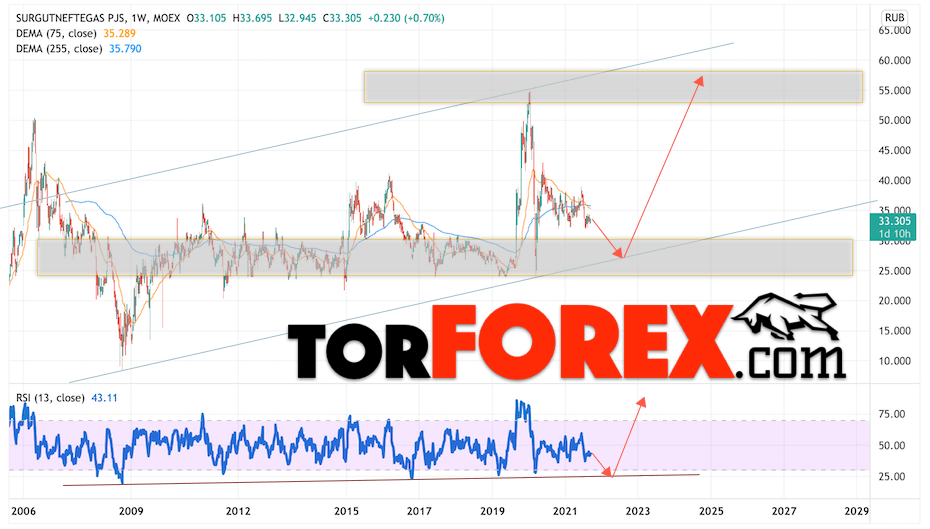Select the DEMA (255, close) indicator label
930x529 pixels.
(59, 49)
